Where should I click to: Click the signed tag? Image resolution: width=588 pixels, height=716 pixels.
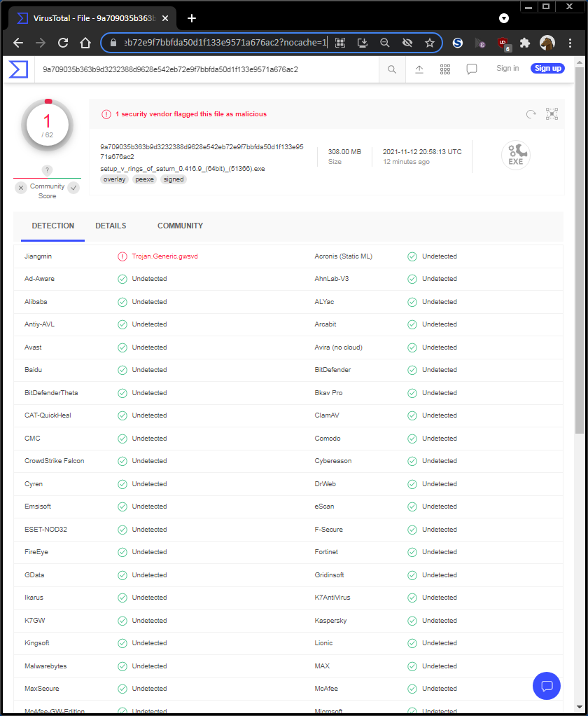tap(174, 179)
